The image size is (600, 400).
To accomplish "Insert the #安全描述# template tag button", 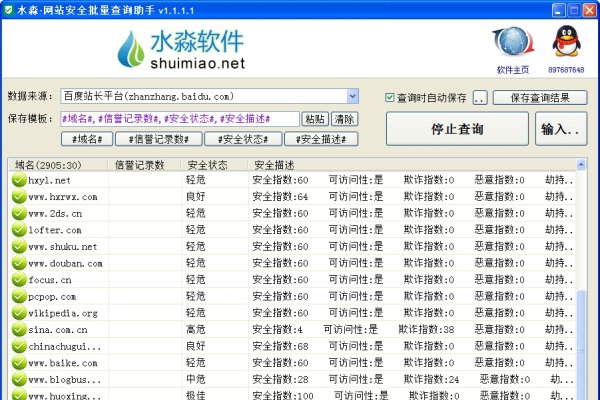I will point(321,139).
